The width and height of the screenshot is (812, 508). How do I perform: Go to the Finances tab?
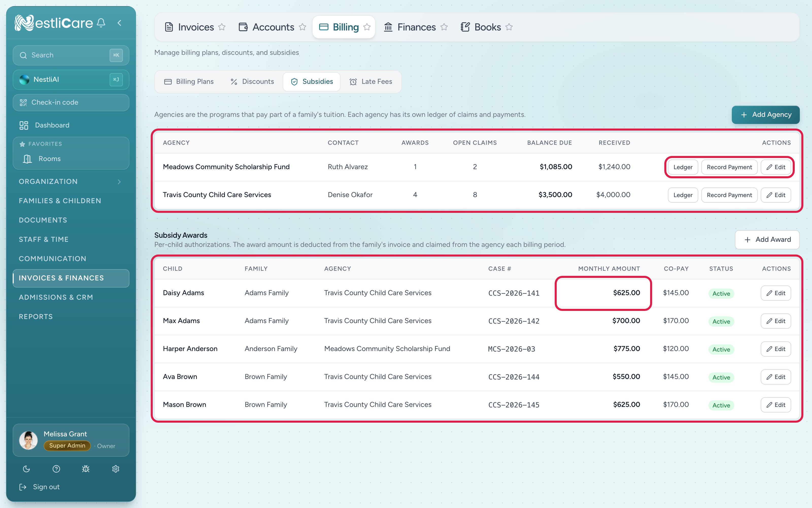(410, 27)
